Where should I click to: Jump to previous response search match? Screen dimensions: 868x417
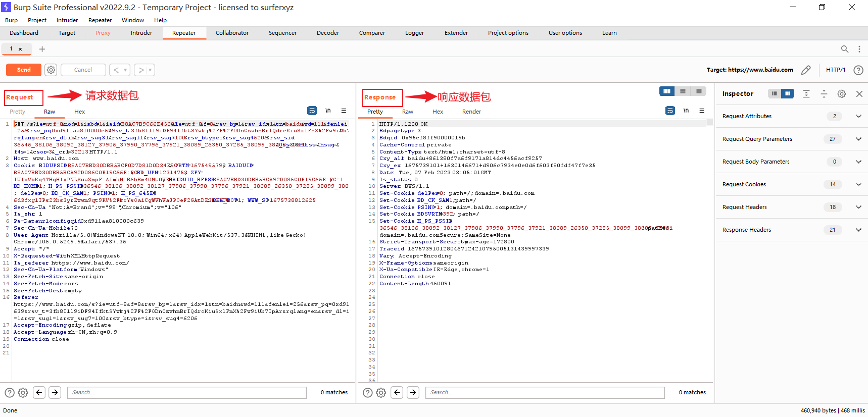[x=397, y=392]
